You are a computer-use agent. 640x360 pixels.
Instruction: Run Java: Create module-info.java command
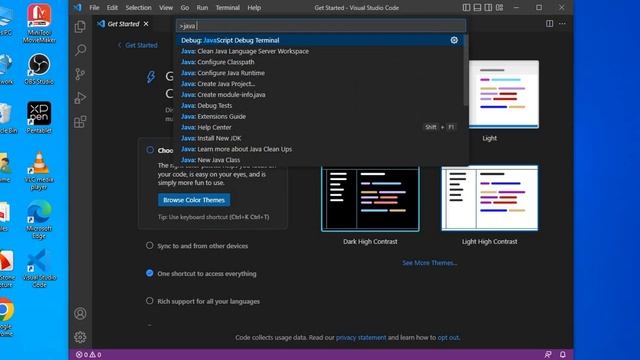coord(320,95)
